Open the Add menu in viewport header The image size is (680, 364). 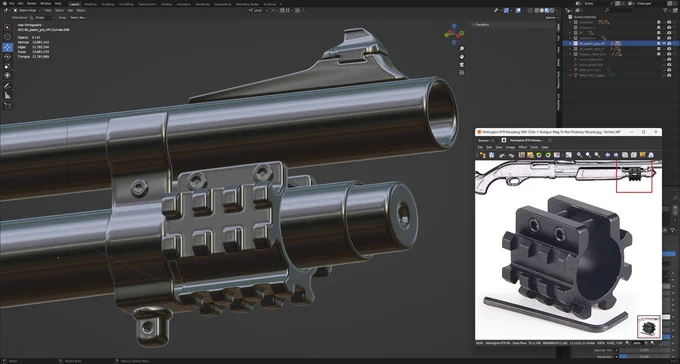[70, 10]
